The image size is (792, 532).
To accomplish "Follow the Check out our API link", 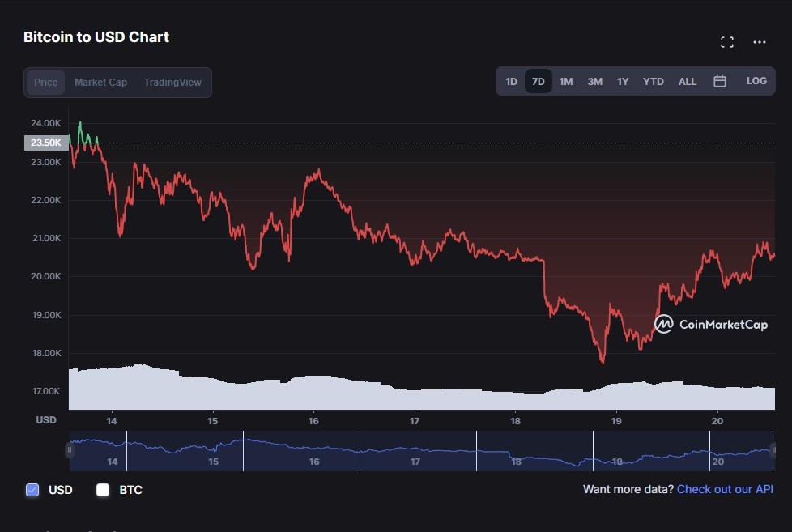I will [723, 489].
